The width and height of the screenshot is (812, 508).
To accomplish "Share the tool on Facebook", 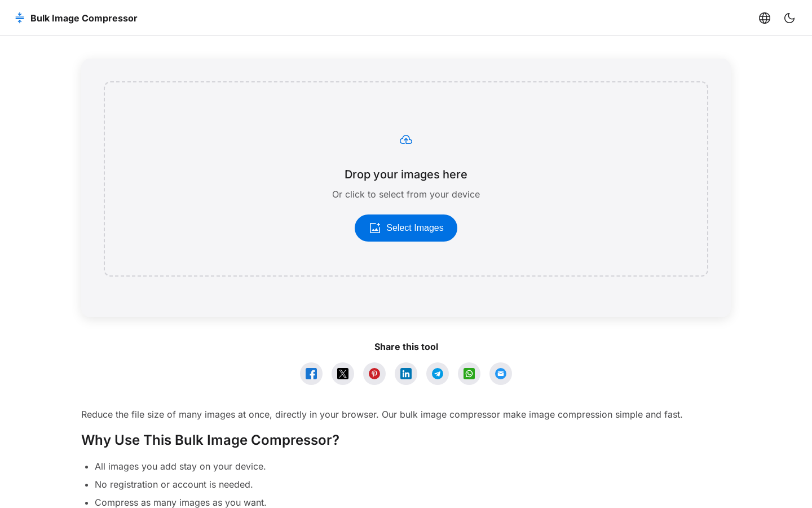I will tap(311, 374).
